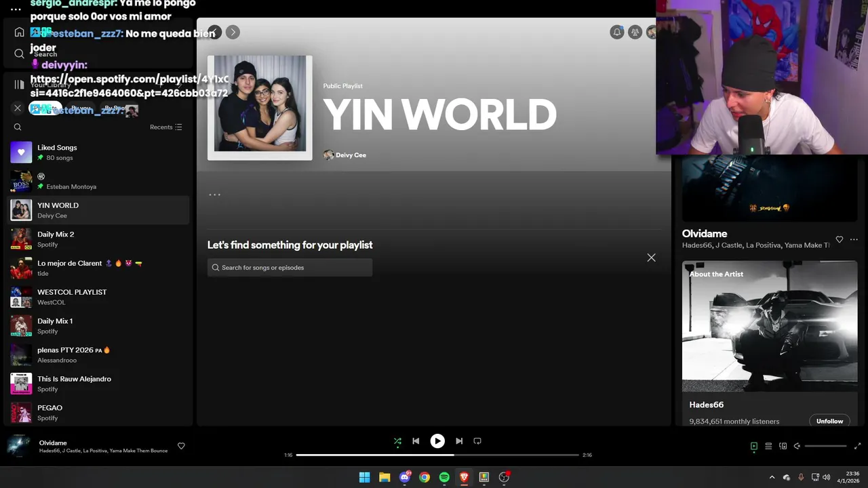
Task: Open Liked Songs playlist
Action: click(x=98, y=152)
